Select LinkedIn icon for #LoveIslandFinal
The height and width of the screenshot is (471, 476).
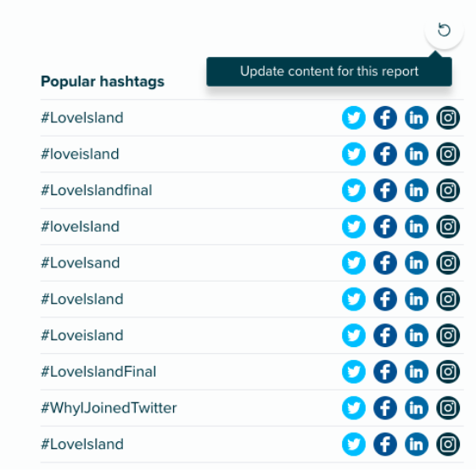[x=417, y=372]
